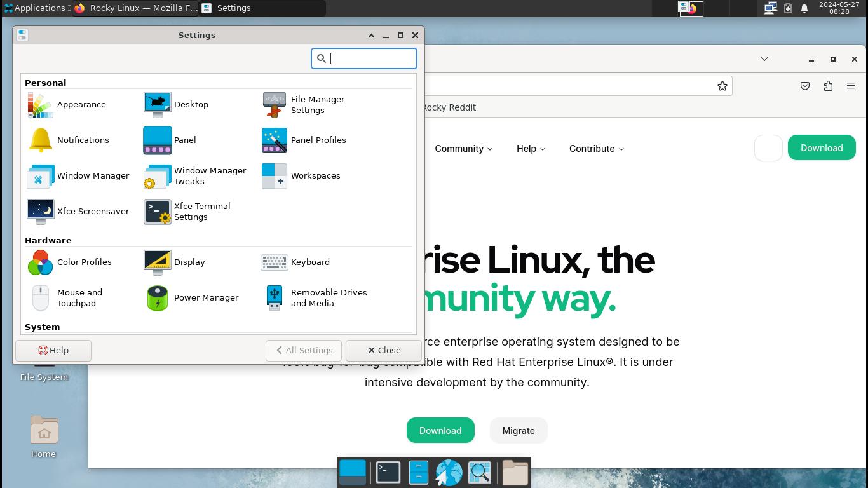Expand Help menu on Rocky site
Image resolution: width=868 pixels, height=488 pixels.
click(531, 149)
